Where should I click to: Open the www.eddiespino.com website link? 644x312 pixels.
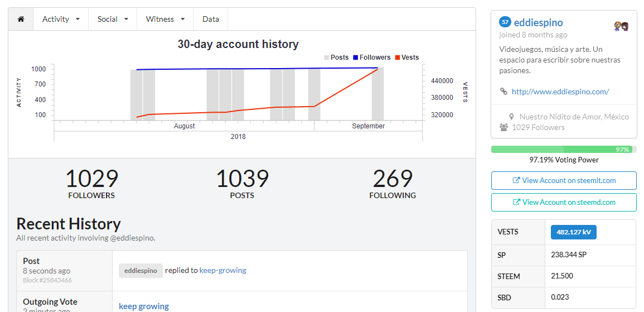pyautogui.click(x=560, y=92)
